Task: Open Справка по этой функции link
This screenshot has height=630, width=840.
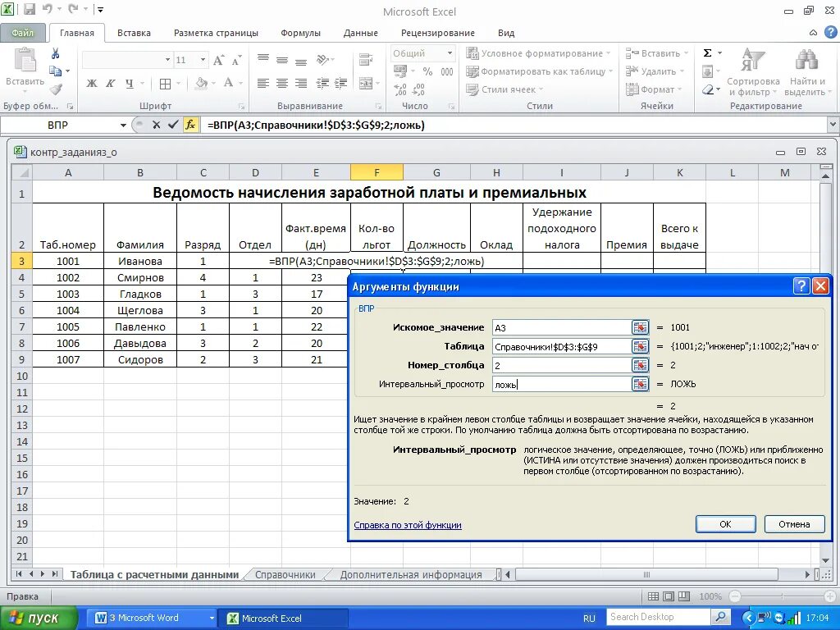Action: pyautogui.click(x=408, y=525)
